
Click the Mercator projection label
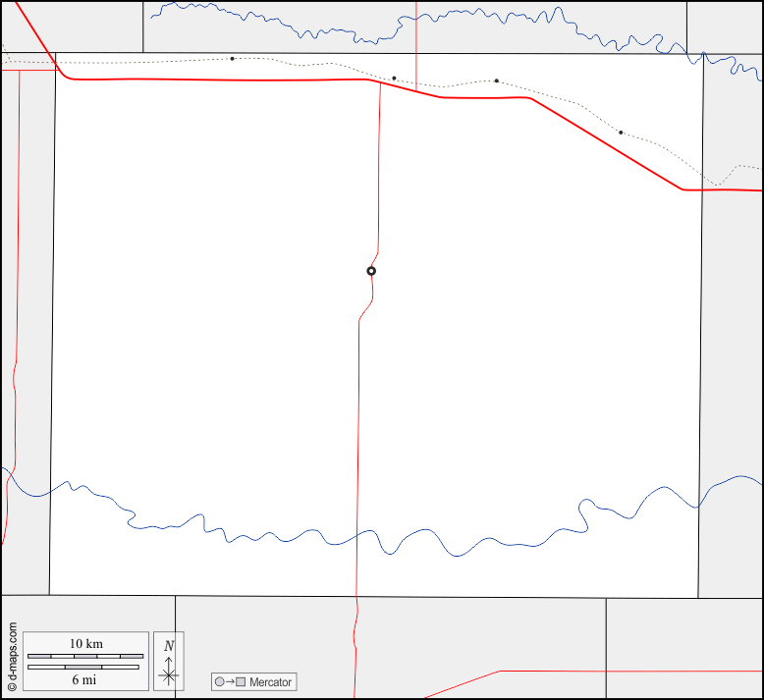pyautogui.click(x=270, y=682)
